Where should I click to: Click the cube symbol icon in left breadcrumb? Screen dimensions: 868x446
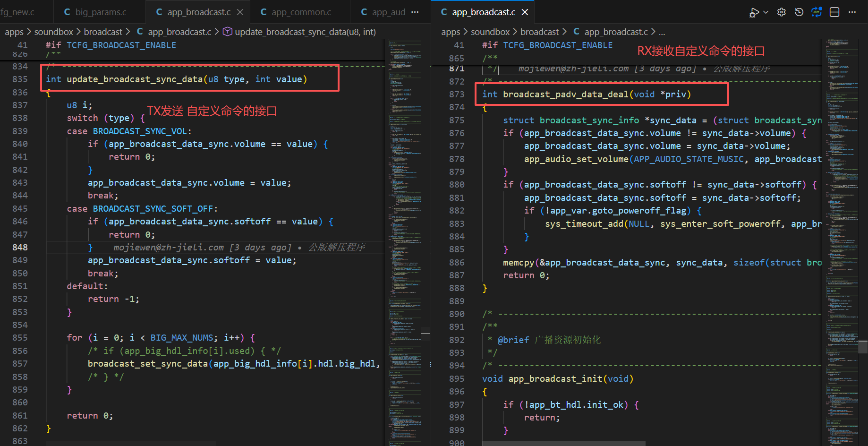tap(227, 32)
